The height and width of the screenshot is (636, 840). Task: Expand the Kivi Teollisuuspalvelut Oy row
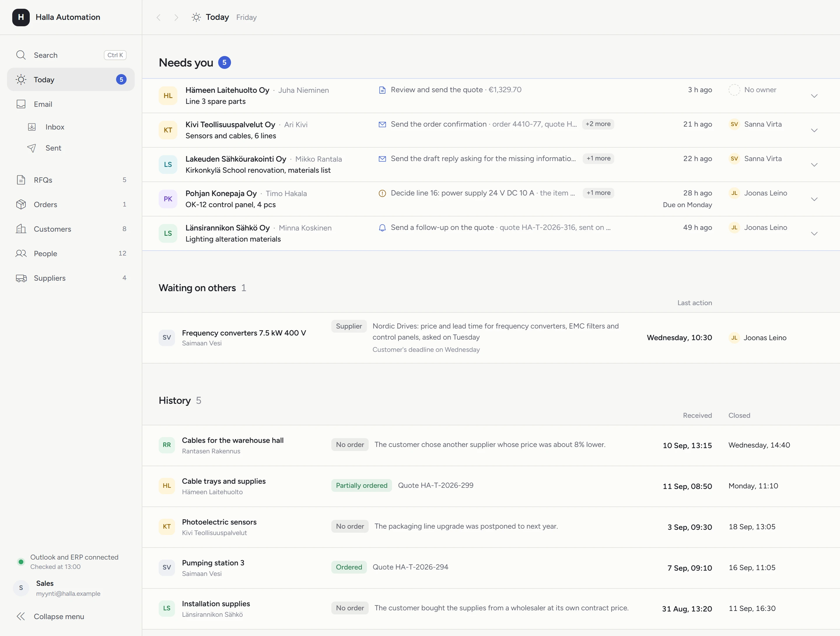814,130
